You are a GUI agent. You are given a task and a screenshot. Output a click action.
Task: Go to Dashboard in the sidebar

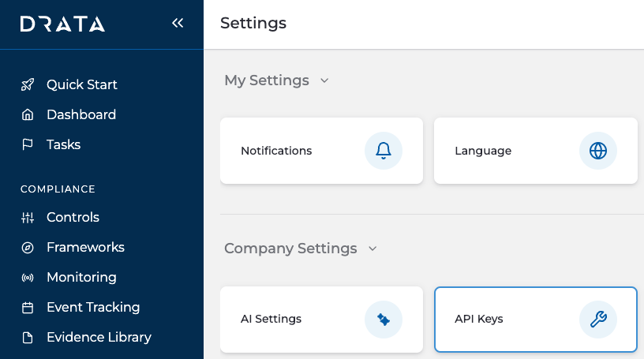[81, 114]
